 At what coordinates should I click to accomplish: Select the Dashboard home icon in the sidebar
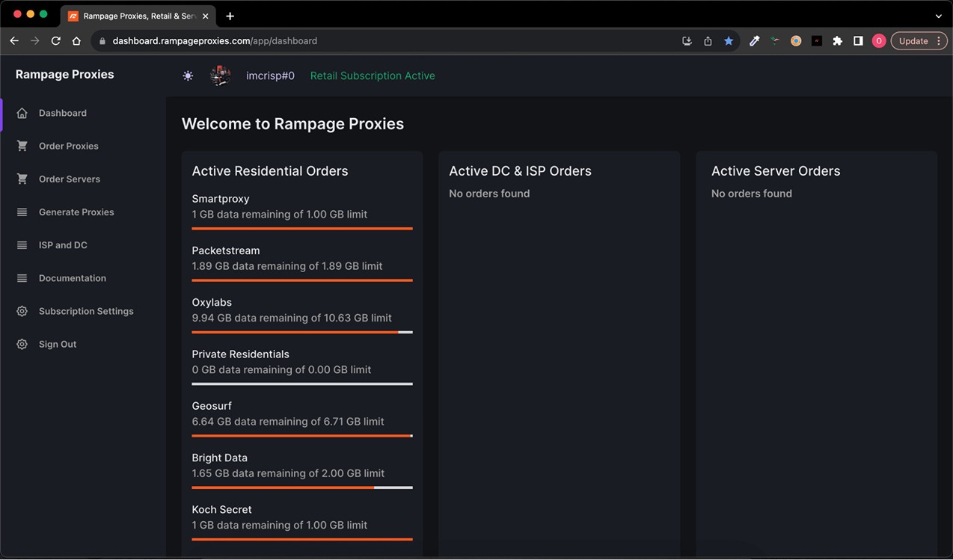click(22, 112)
